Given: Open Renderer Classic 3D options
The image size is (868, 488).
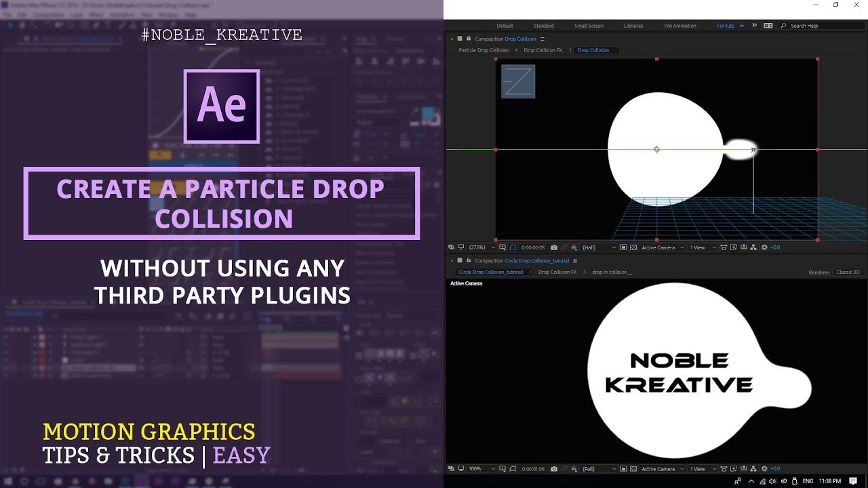Looking at the screenshot, I should click(848, 272).
